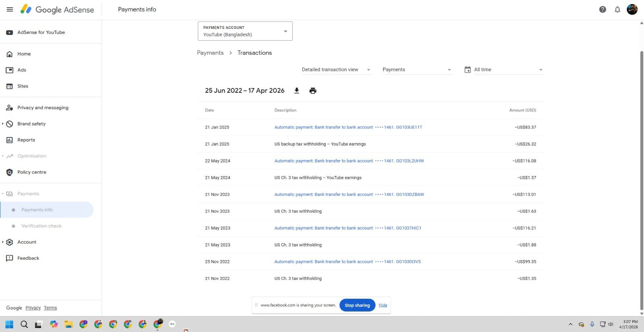Open the Detailed transaction view dropdown
This screenshot has width=644, height=332.
[x=336, y=70]
